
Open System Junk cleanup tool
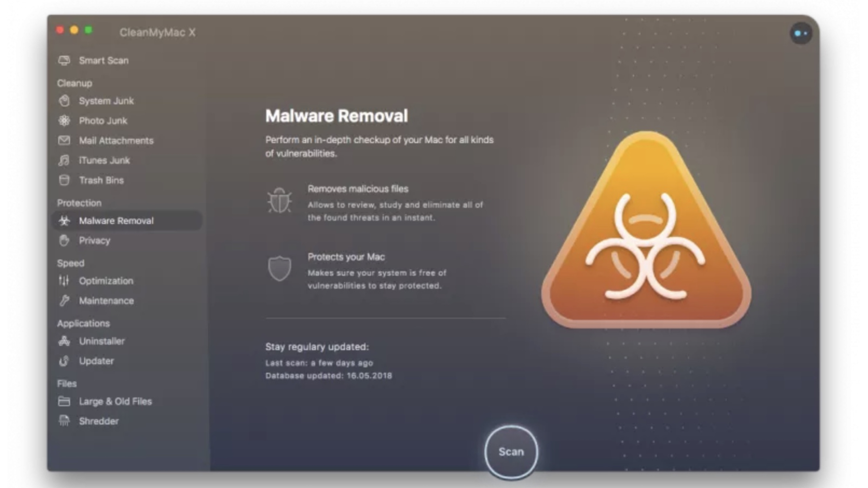106,101
